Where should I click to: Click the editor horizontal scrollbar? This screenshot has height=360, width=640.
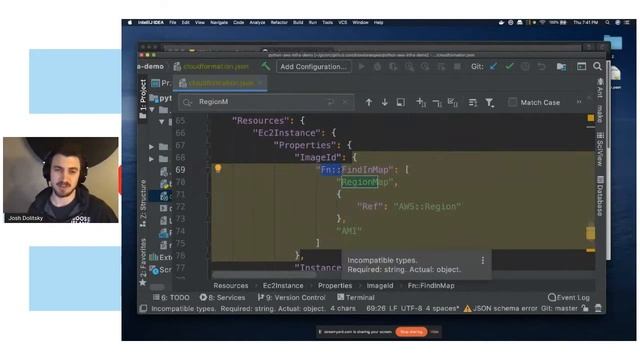click(x=264, y=275)
